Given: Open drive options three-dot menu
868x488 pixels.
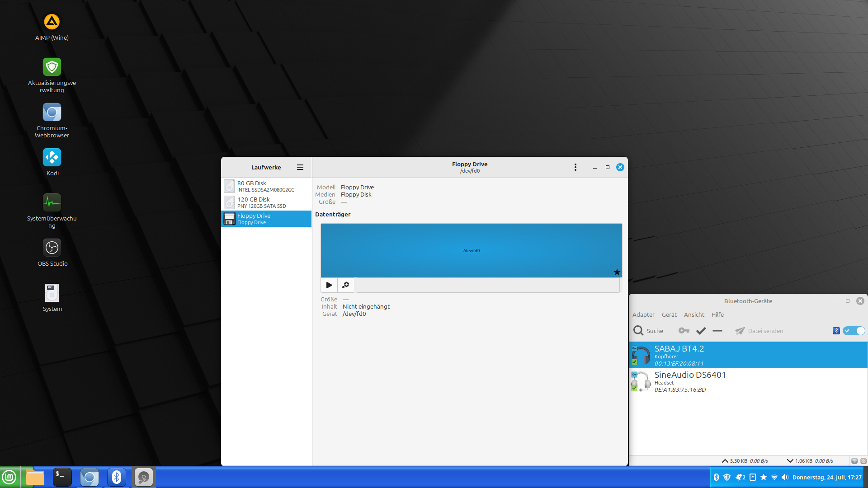Looking at the screenshot, I should (x=575, y=167).
